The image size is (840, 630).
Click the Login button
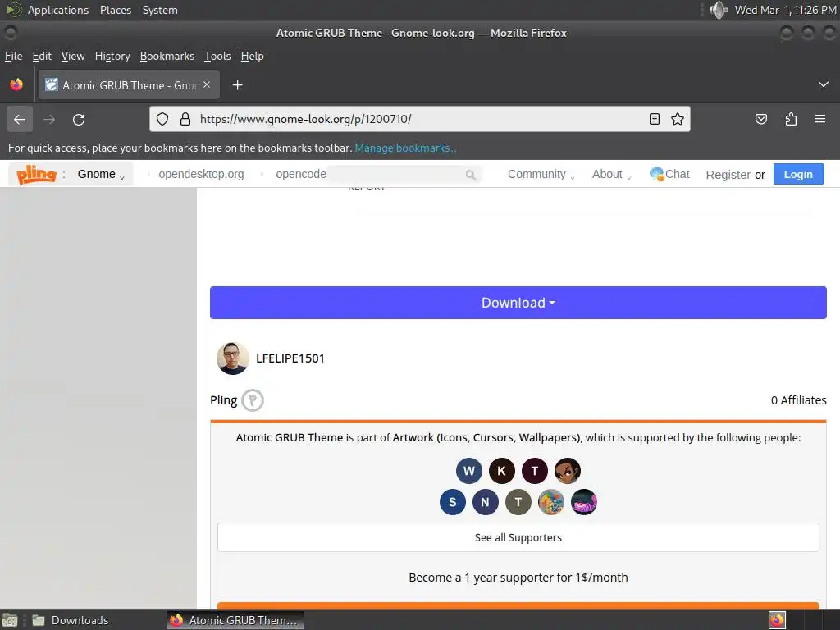click(798, 174)
